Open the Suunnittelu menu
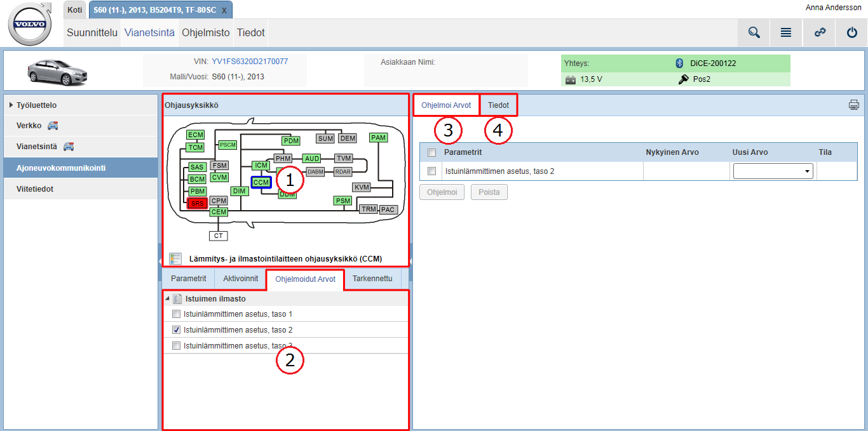The width and height of the screenshot is (868, 431). click(x=92, y=32)
